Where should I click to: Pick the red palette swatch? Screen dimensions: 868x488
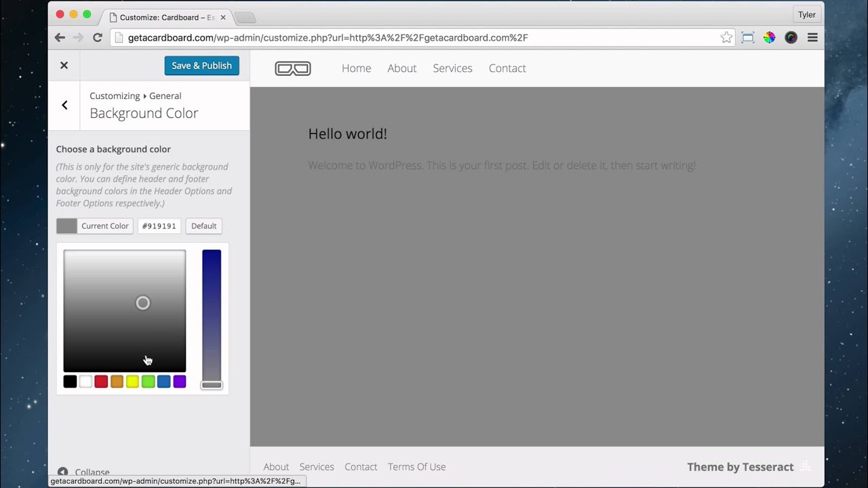coord(101,382)
